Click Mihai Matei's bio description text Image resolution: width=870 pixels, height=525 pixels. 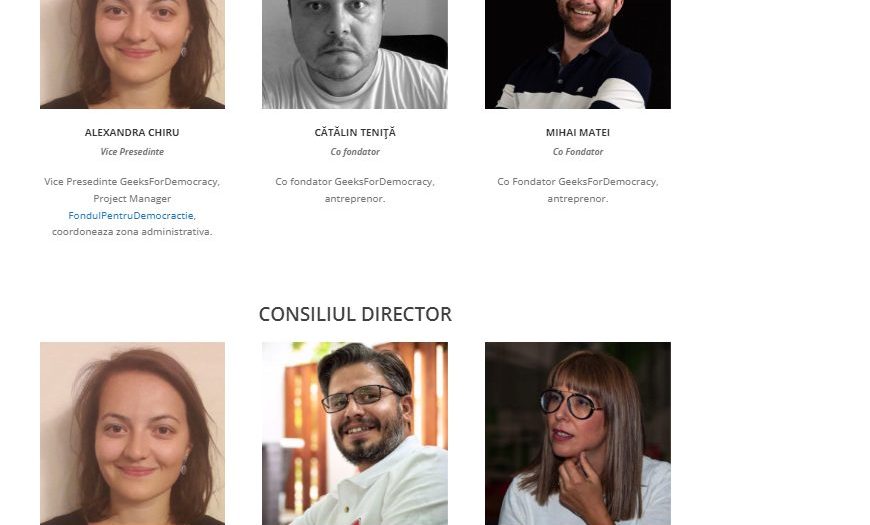[578, 190]
